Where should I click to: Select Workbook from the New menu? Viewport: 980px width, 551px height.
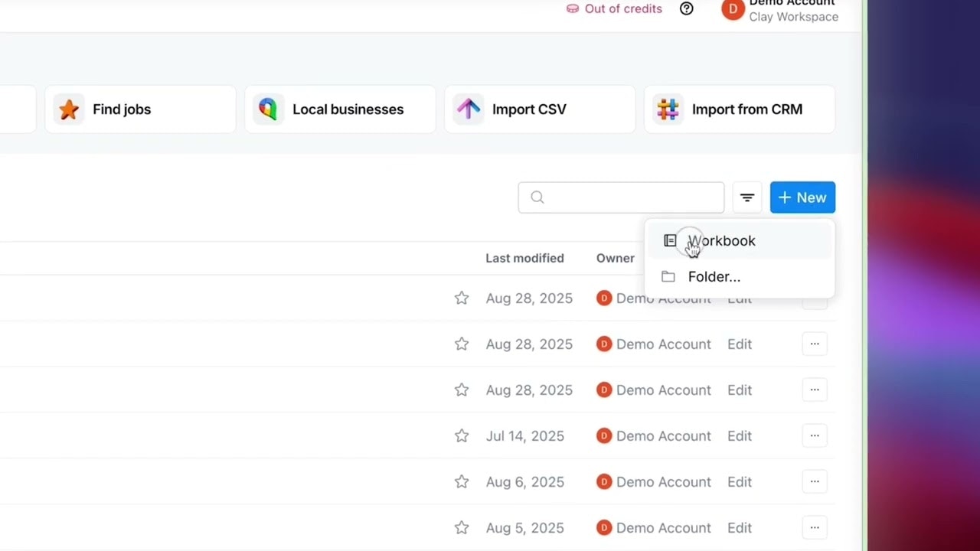point(721,241)
